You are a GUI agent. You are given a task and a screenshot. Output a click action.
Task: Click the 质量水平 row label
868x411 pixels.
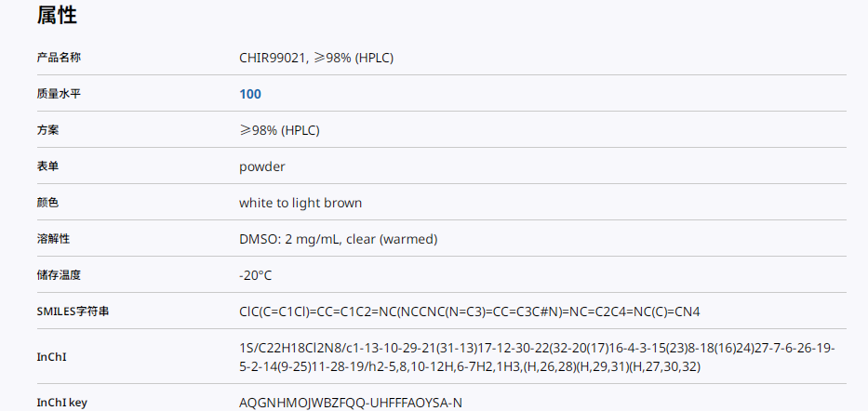59,94
